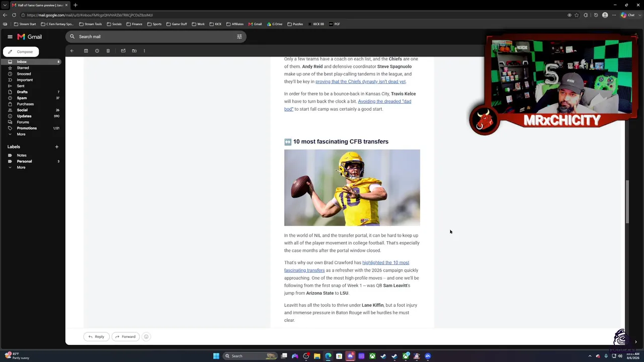Open Windows Start menu
This screenshot has height=362, width=644.
coord(216,356)
